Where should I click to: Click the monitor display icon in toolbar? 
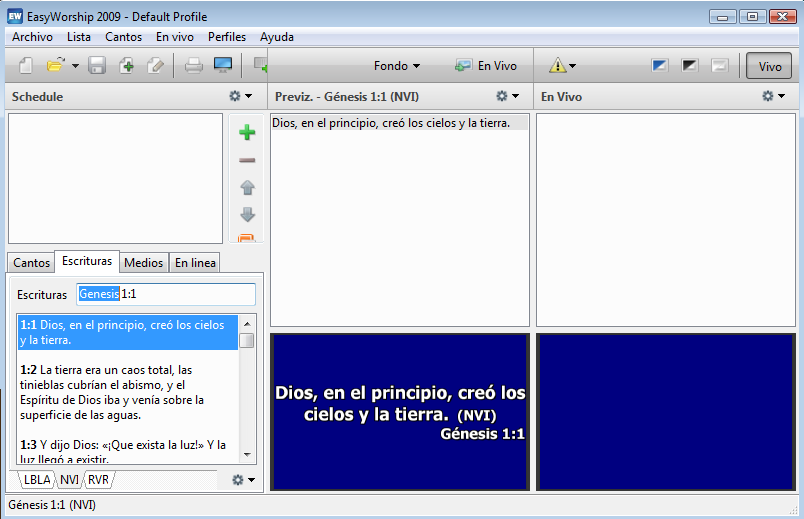click(223, 66)
